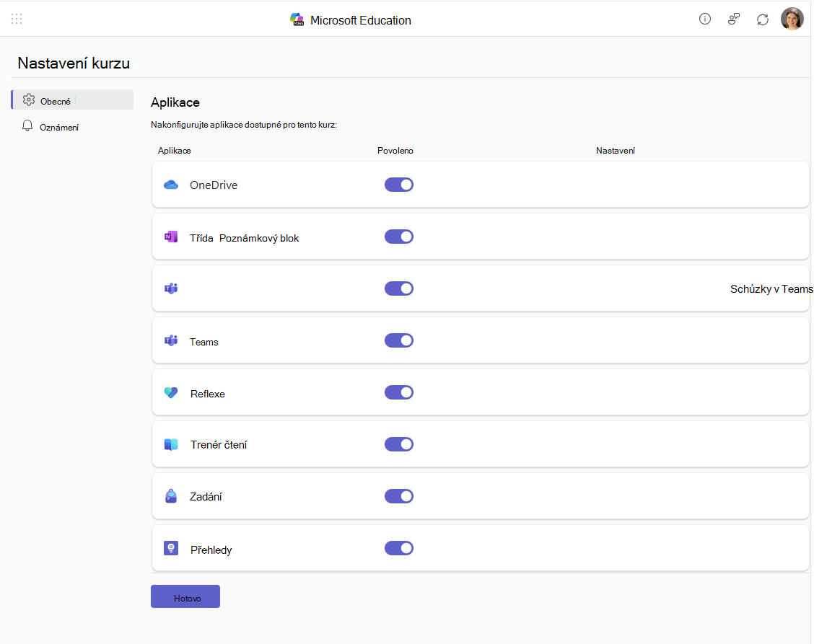Click the Zadání backpack icon
Image resolution: width=814 pixels, height=644 pixels.
(171, 496)
